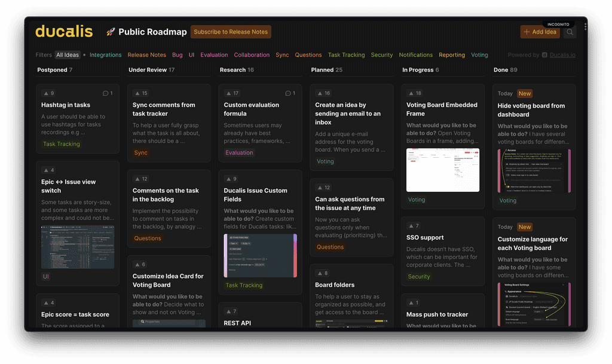Filter ideas by Sync in filter bar
This screenshot has width=612, height=364.
pos(282,55)
